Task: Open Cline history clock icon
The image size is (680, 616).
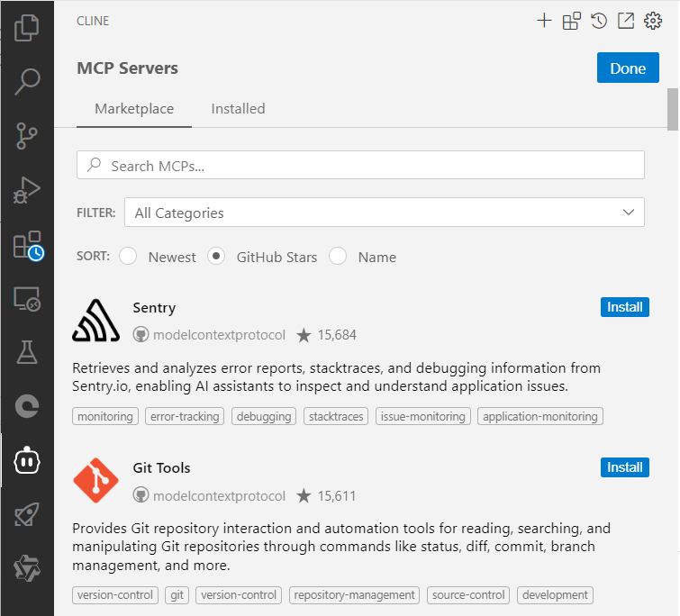Action: click(x=599, y=21)
